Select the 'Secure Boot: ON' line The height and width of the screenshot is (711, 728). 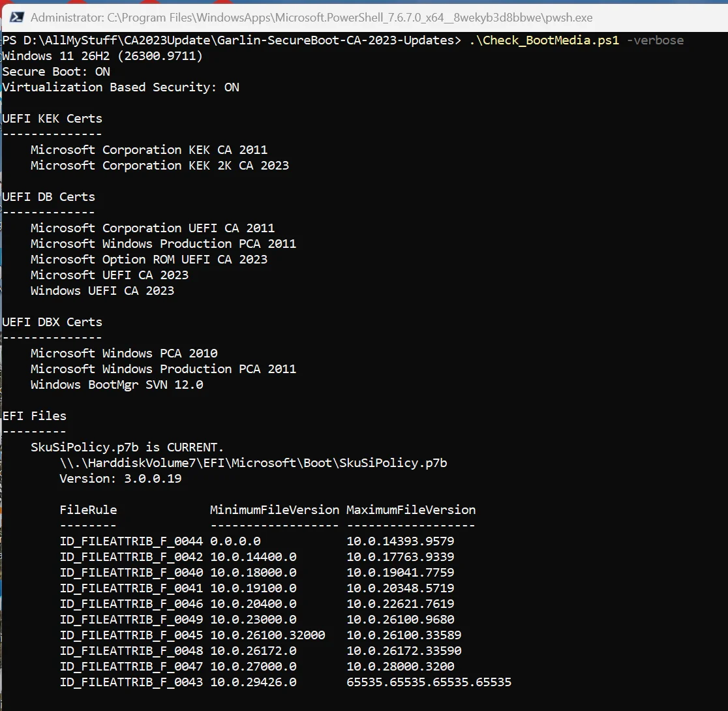(x=56, y=72)
